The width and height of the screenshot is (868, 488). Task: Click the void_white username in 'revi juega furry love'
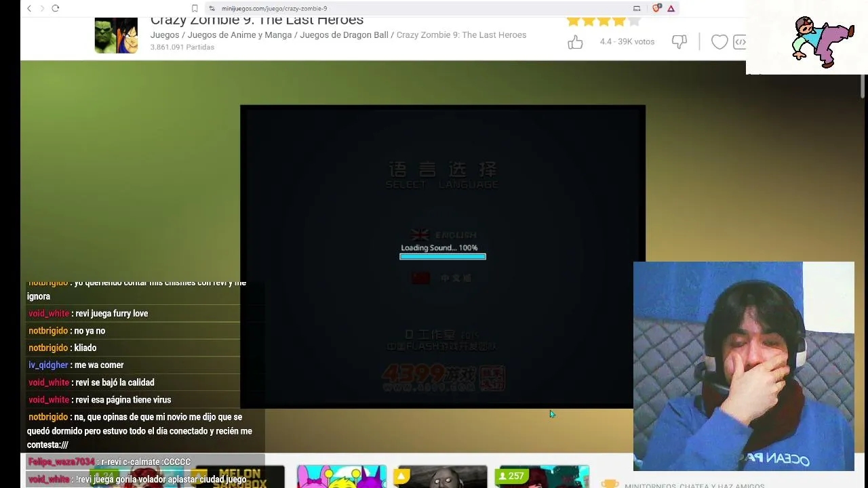[x=49, y=314]
